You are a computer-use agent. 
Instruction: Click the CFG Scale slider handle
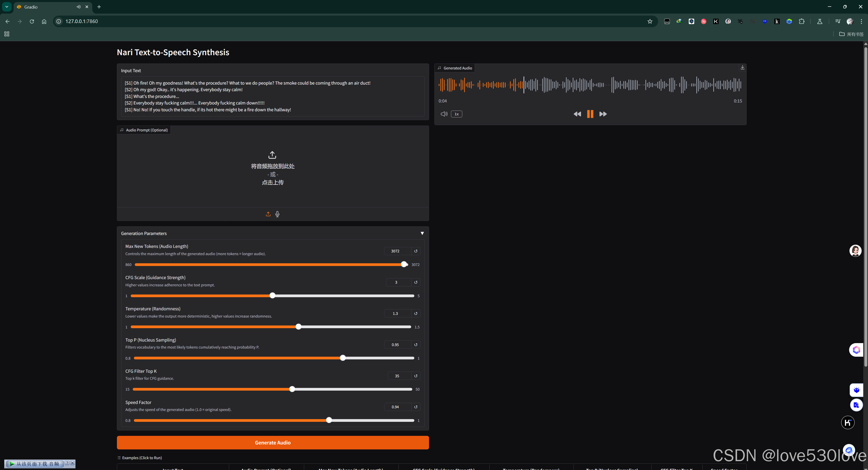coord(273,295)
